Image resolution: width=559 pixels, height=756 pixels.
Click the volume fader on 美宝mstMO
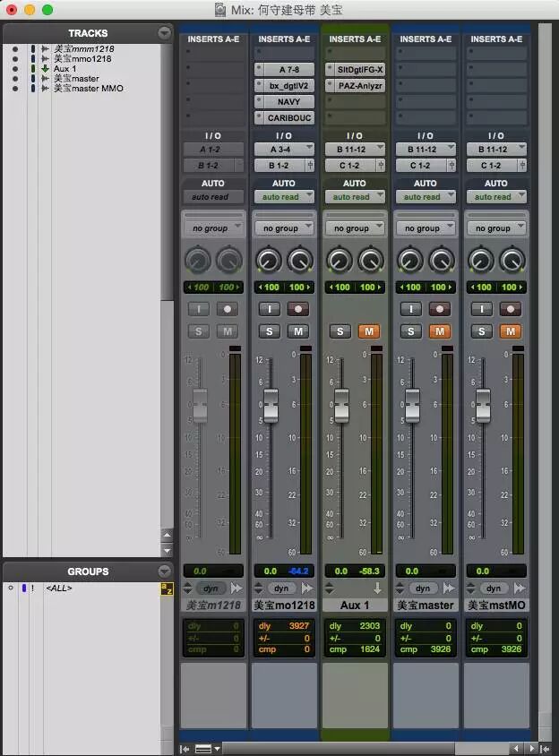tap(483, 406)
